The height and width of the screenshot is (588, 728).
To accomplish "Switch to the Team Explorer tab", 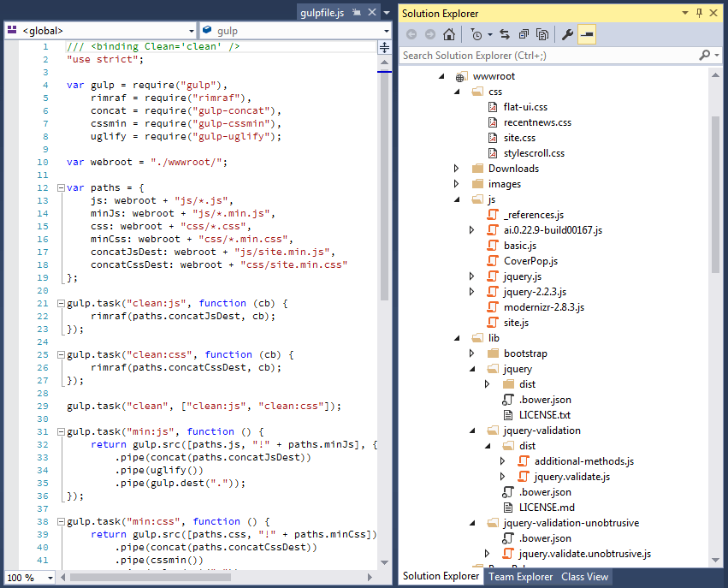I will pos(520,577).
